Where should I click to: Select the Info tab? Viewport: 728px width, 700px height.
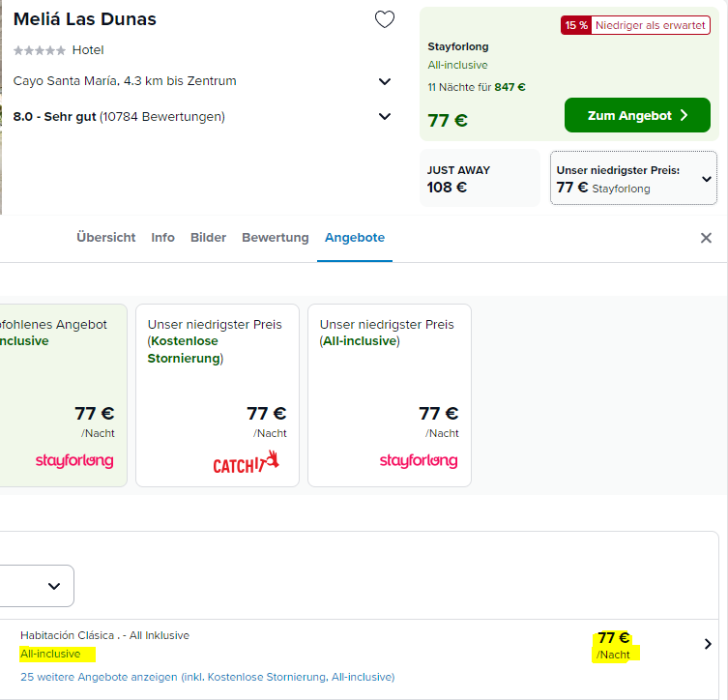162,238
